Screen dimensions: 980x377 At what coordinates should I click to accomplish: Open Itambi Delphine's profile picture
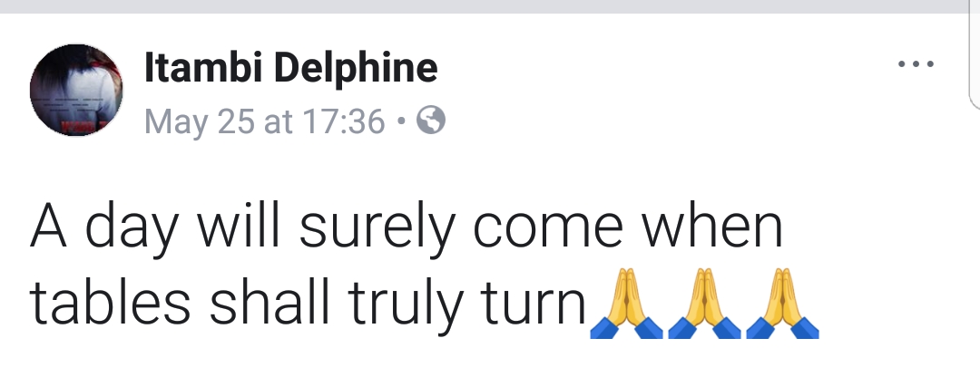[76, 91]
